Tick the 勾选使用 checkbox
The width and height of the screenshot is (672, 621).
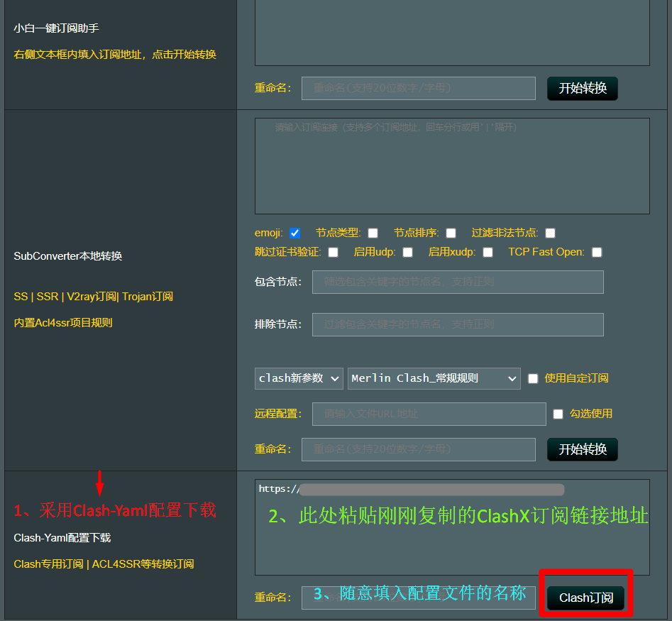click(558, 414)
